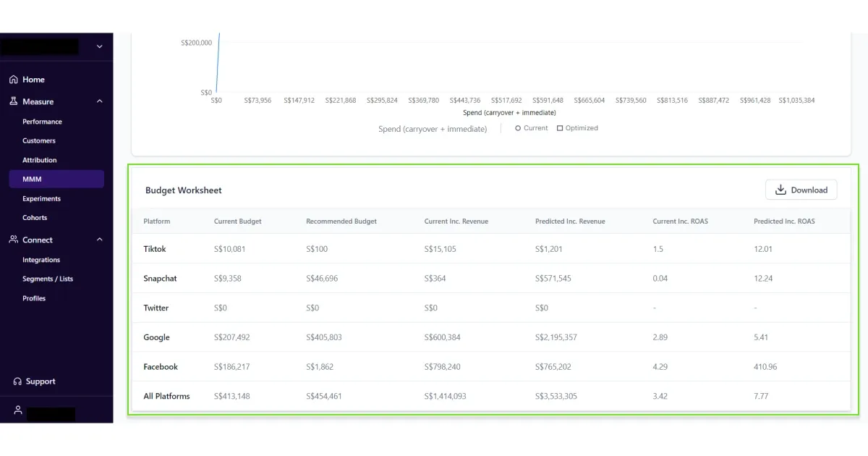Click Facebook predicted ROAS 410.96
The image size is (868, 456).
tap(765, 367)
